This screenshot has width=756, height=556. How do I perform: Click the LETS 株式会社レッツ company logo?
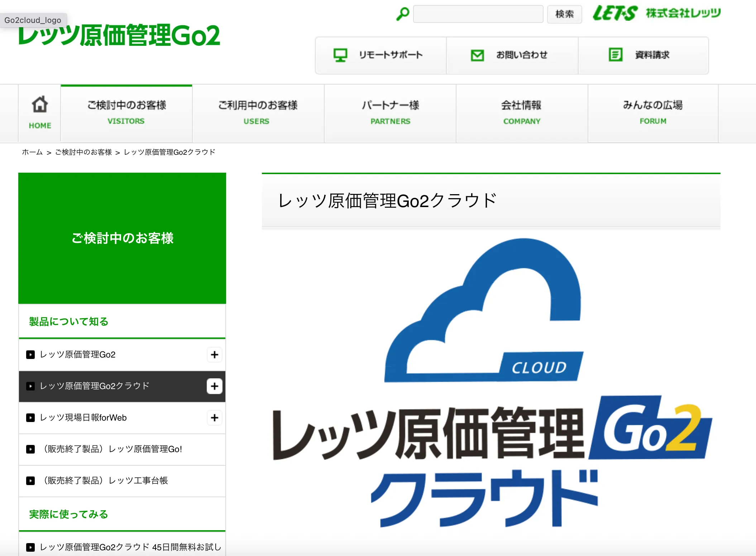coord(656,13)
